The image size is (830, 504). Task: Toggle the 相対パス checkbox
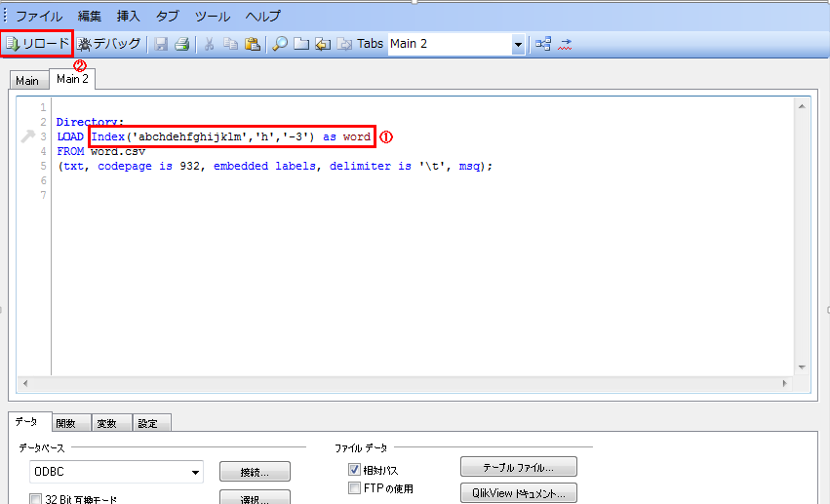tap(355, 470)
